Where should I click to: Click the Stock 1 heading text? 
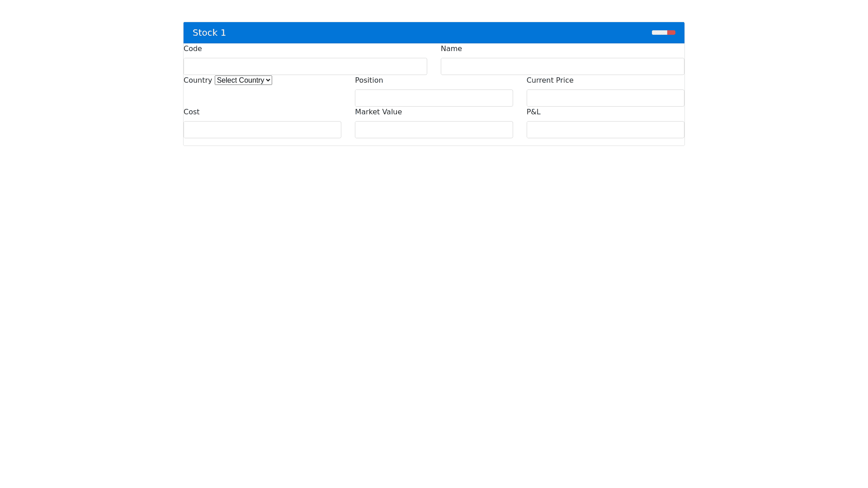coord(209,33)
